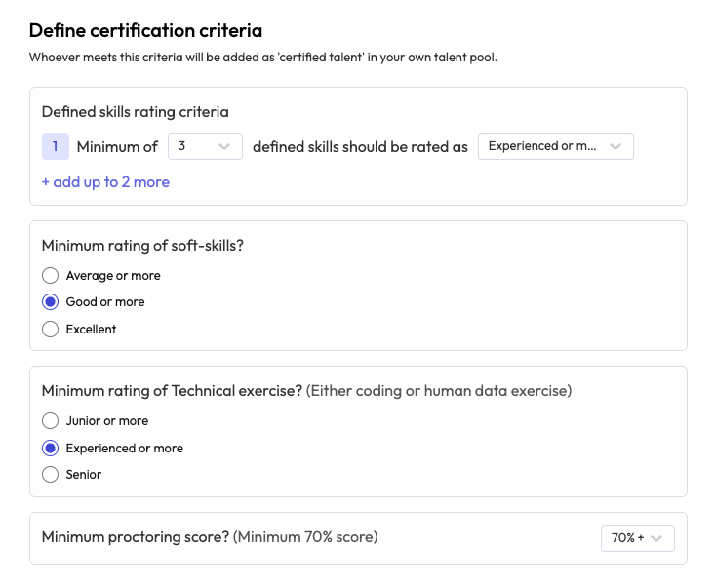Viewport: 715px width, 588px height.
Task: Open the minimum skills dropdown showing 3
Action: (x=205, y=147)
